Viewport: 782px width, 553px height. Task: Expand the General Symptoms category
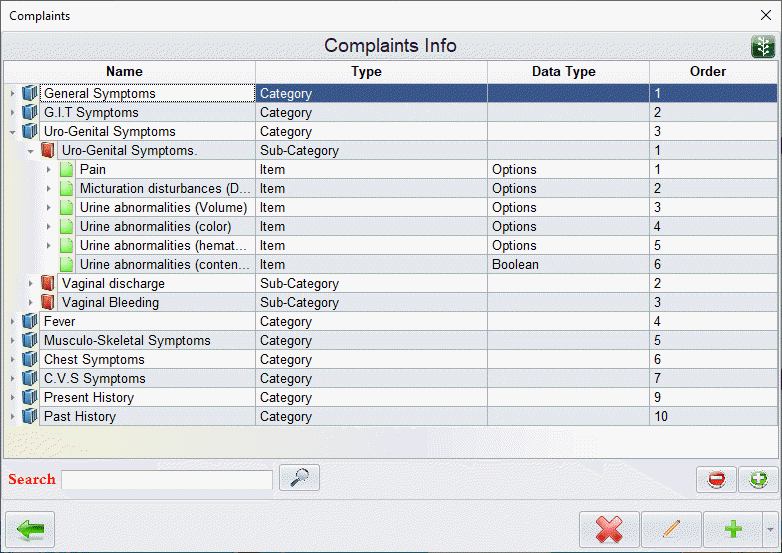click(x=12, y=94)
